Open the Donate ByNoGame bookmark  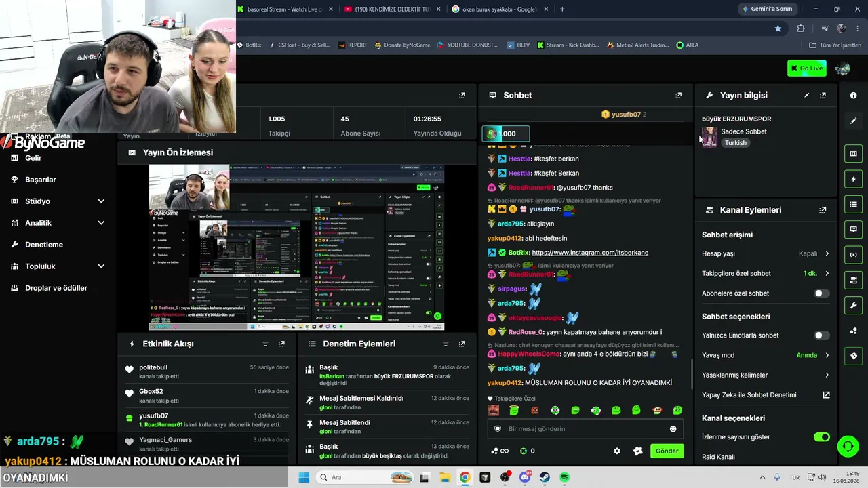(x=401, y=45)
